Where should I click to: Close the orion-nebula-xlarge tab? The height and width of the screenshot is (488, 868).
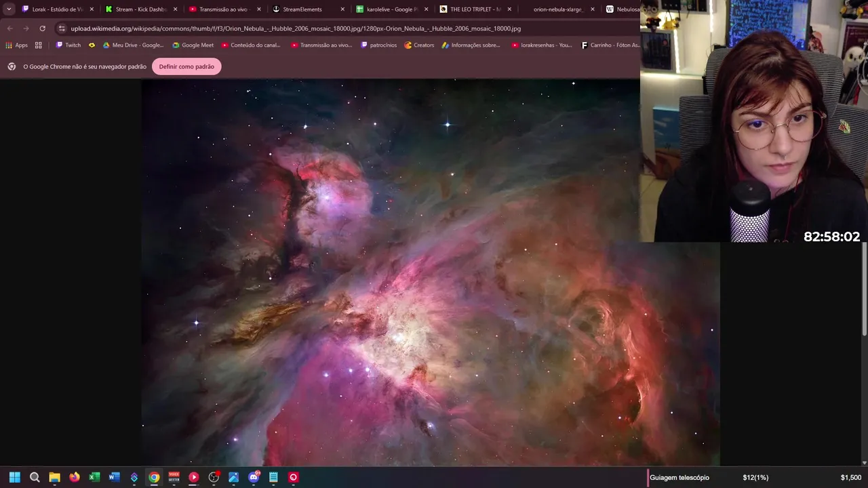click(x=593, y=9)
